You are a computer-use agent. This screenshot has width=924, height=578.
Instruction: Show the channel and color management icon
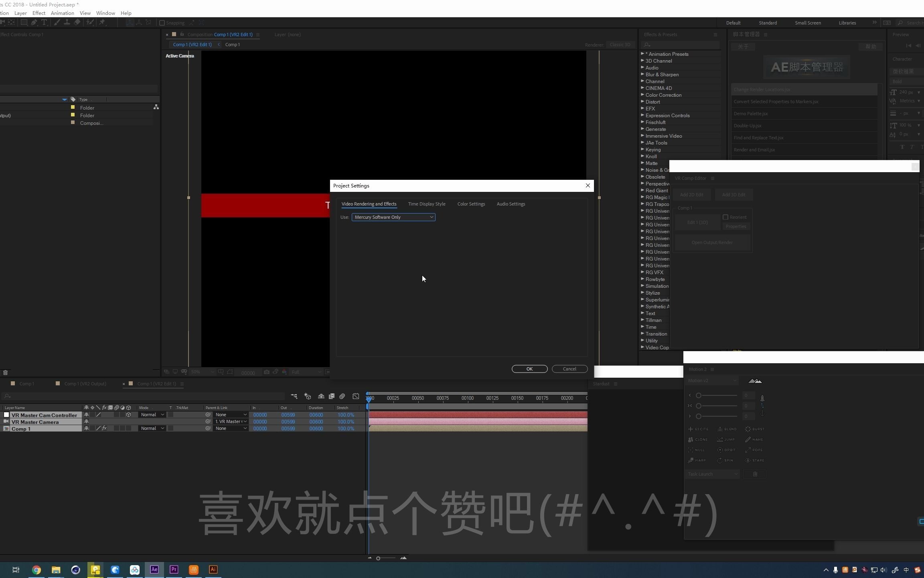coord(285,372)
